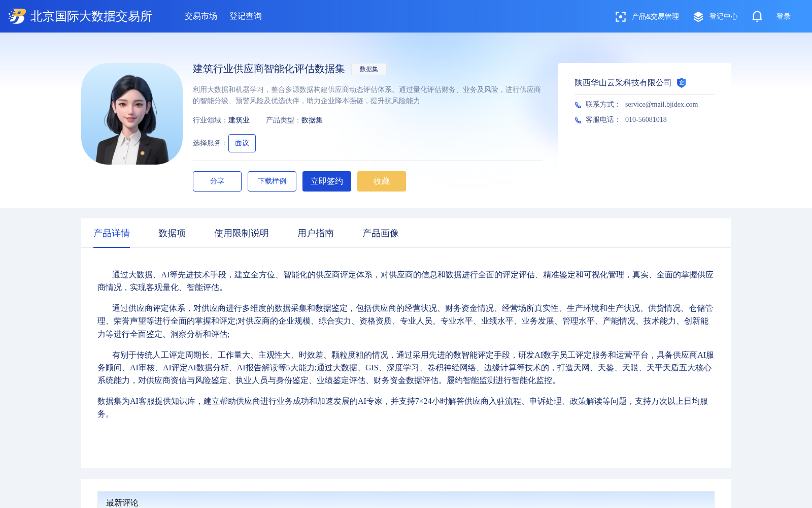Image resolution: width=812 pixels, height=508 pixels.
Task: Click the 登录 link
Action: [784, 17]
